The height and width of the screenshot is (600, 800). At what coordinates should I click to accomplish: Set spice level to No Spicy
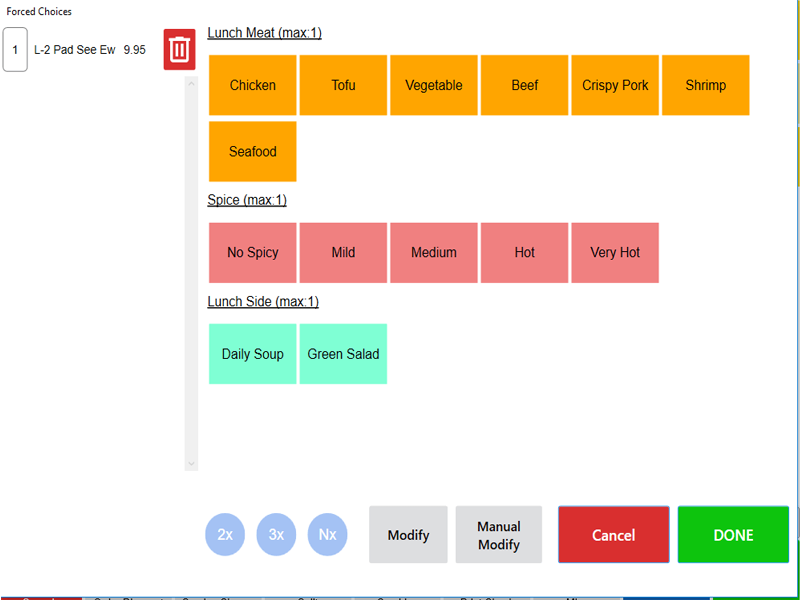252,252
